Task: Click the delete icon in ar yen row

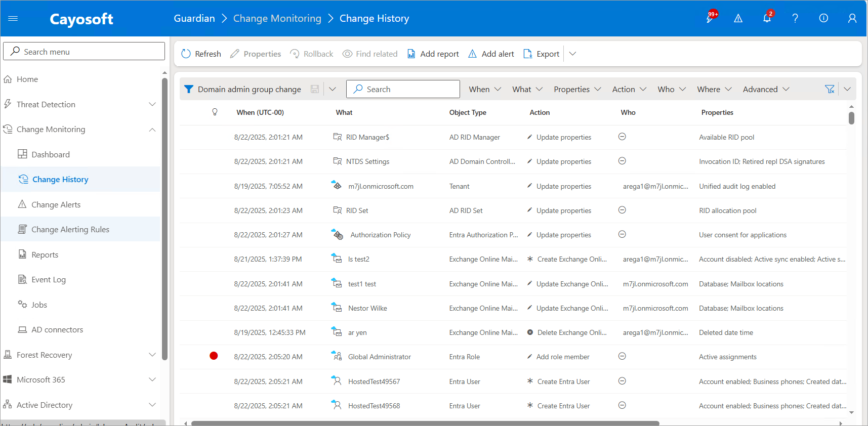Action: [530, 332]
